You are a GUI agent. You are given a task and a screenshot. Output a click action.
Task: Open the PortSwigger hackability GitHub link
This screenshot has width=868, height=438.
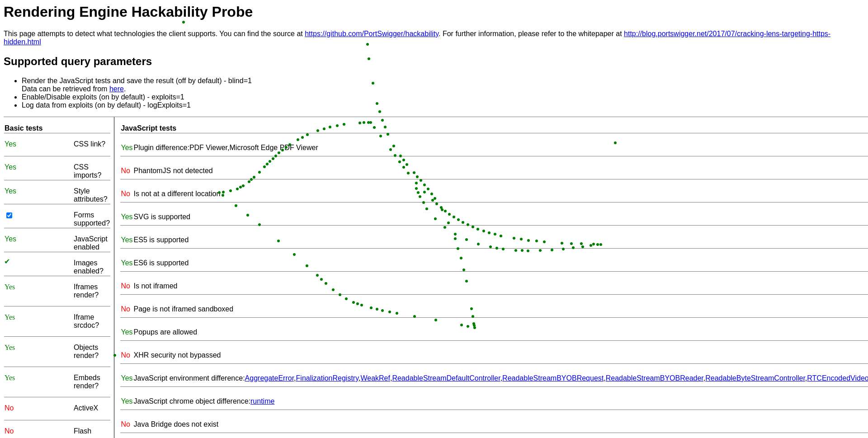coord(371,34)
